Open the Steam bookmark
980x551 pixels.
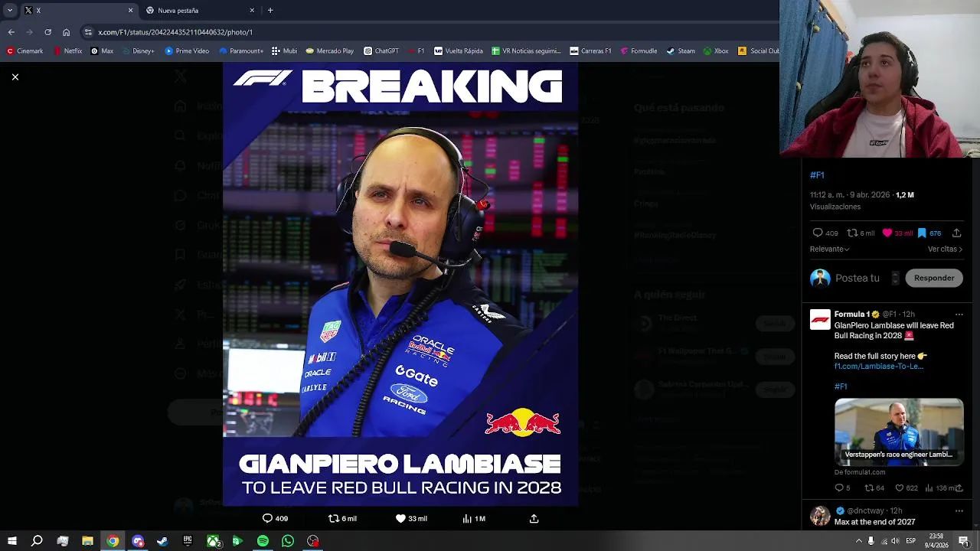(x=681, y=51)
